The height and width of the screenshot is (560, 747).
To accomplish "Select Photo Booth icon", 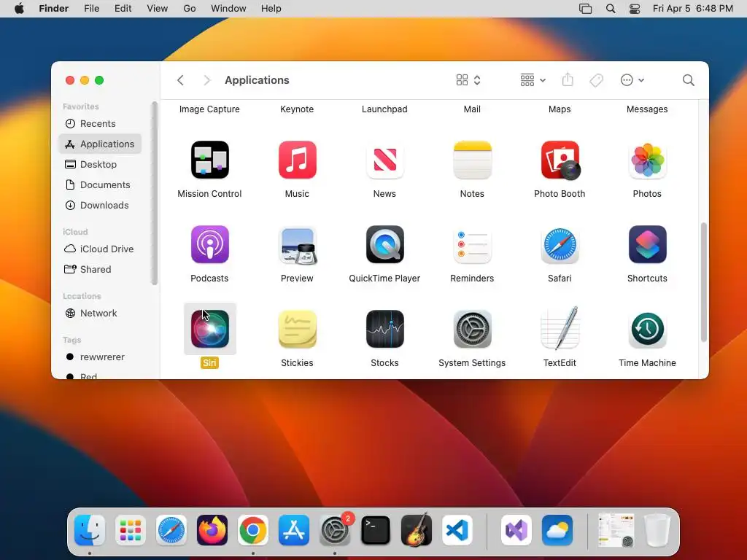I will point(560,160).
